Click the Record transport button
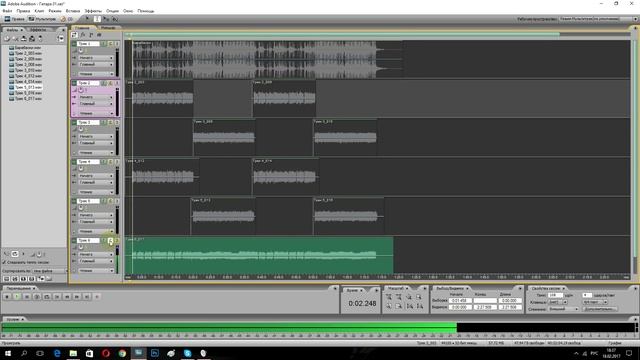The image size is (640, 360). click(x=97, y=297)
